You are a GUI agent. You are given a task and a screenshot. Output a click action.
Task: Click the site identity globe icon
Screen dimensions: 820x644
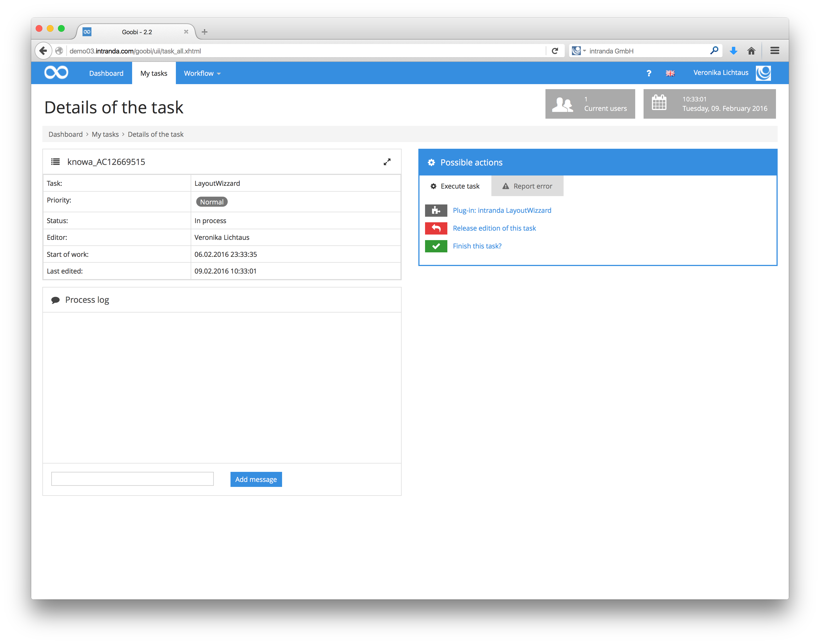(59, 51)
